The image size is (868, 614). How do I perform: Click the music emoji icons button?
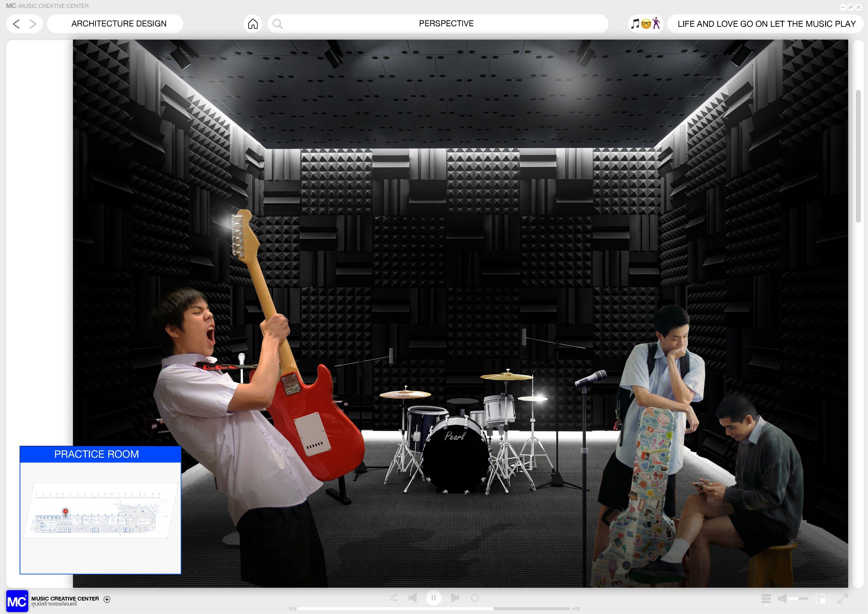645,24
